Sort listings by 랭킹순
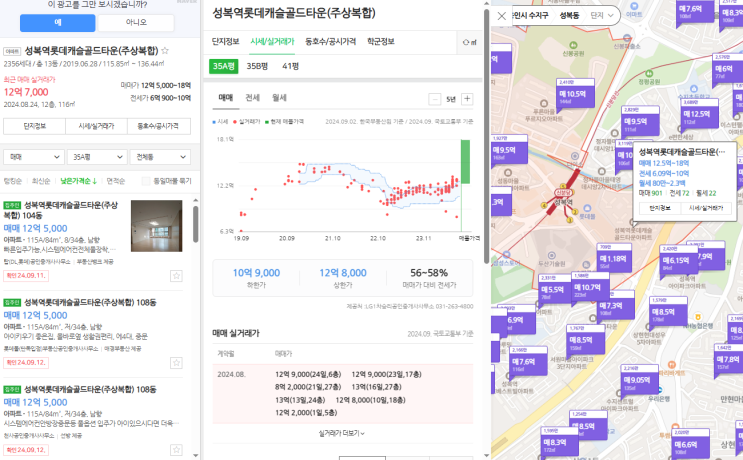Viewport: 743px width, 460px height. pos(12,181)
